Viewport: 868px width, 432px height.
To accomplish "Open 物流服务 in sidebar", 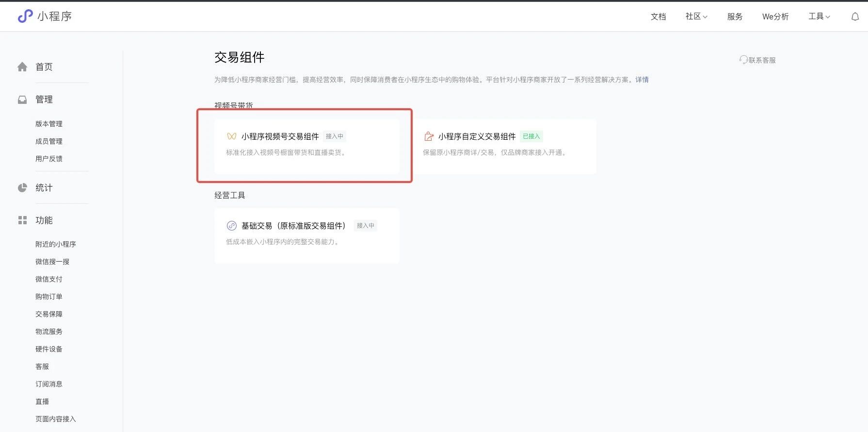I will coord(49,332).
